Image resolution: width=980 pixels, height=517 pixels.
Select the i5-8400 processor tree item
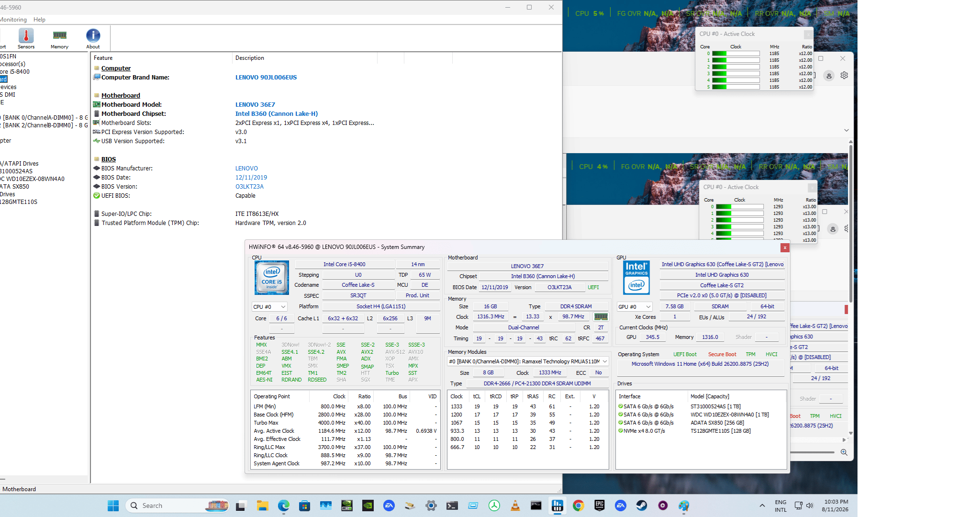coord(15,71)
